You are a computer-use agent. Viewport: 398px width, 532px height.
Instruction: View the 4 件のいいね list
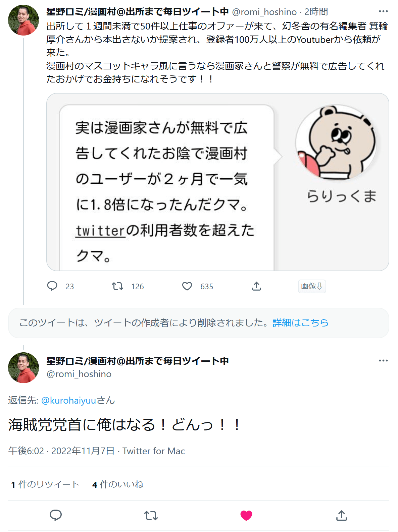[118, 484]
